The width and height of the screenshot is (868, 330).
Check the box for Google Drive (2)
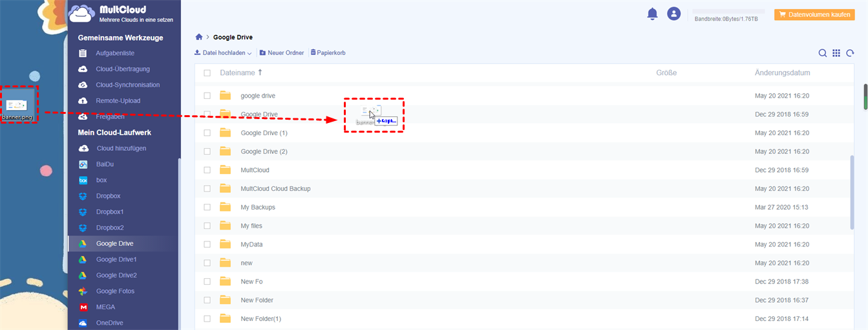pos(207,151)
